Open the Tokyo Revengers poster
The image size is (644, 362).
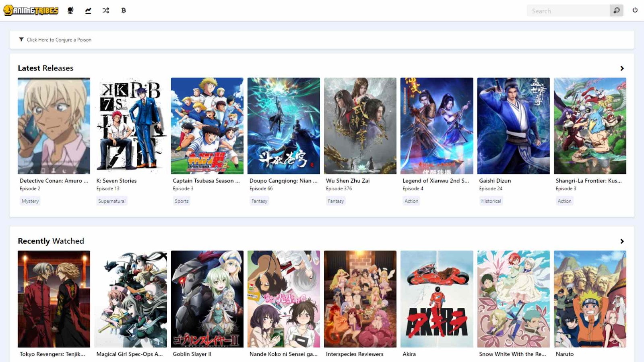point(54,299)
